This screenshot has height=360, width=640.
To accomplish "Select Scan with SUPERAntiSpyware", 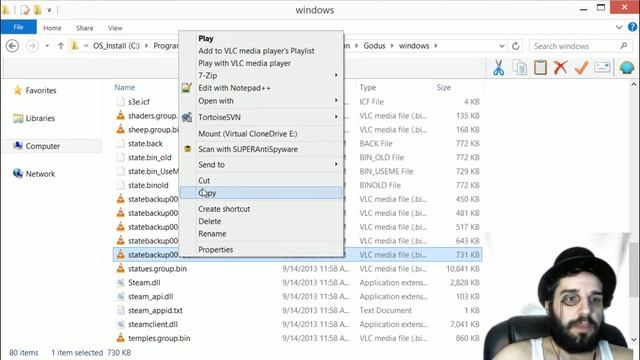I will point(248,149).
